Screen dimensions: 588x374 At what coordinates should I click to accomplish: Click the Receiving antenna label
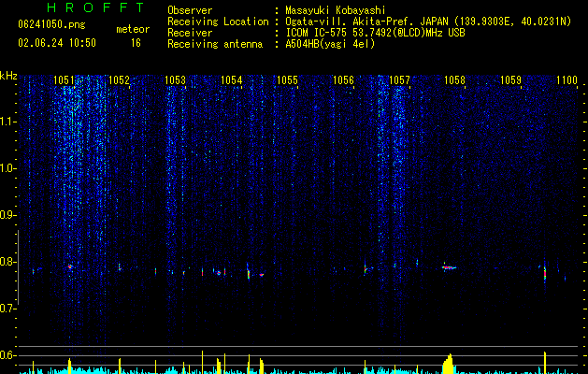pos(215,44)
